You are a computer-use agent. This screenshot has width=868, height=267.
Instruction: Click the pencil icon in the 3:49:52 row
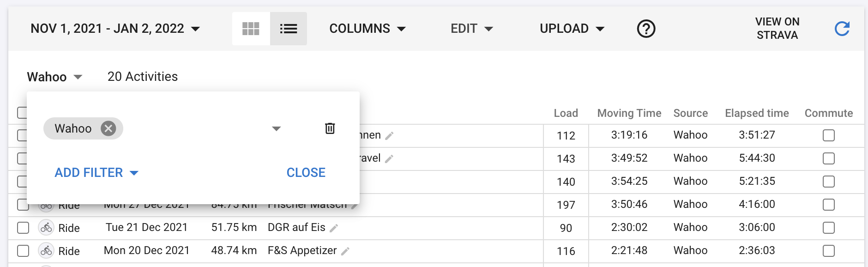click(389, 158)
